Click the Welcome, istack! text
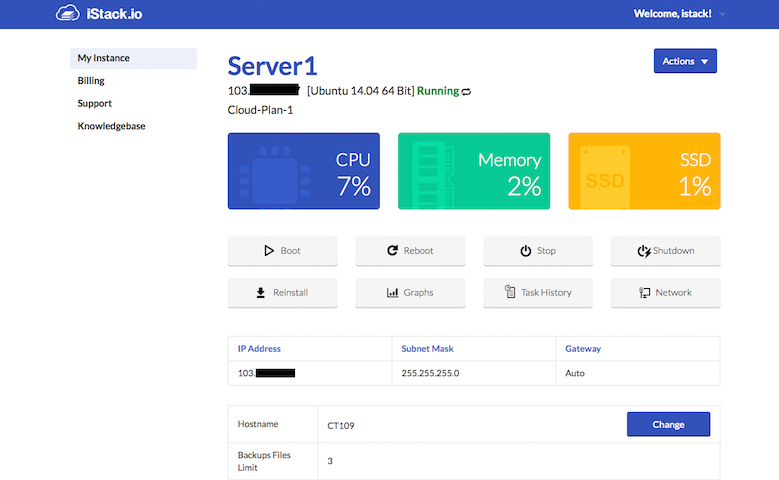The width and height of the screenshot is (779, 480). coord(673,14)
